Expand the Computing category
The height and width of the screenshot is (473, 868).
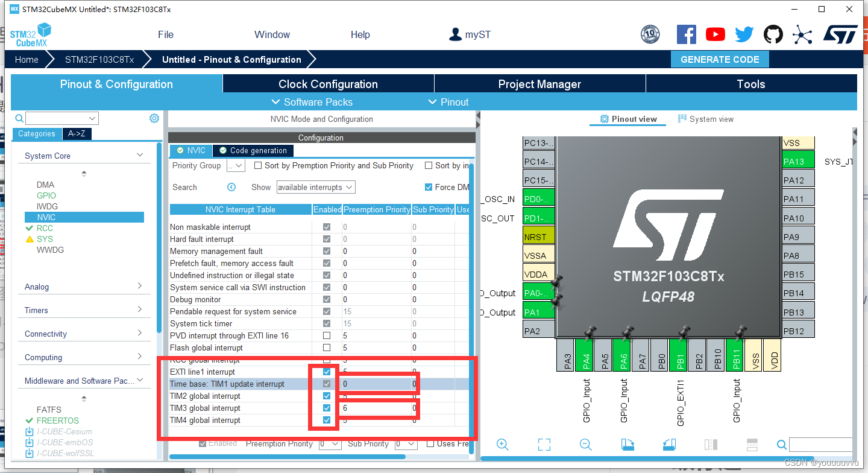[x=140, y=357]
